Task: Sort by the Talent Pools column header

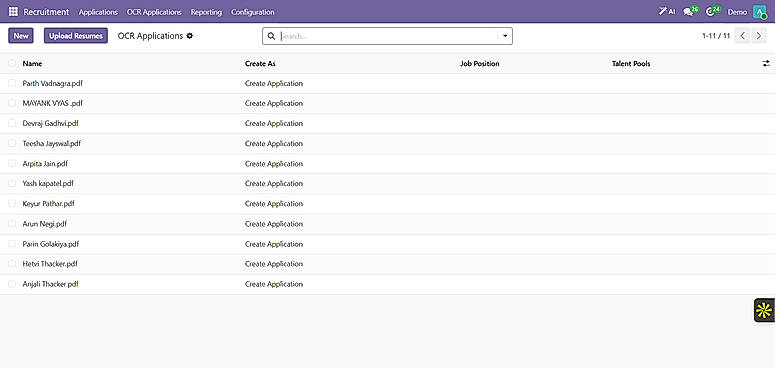Action: click(631, 64)
